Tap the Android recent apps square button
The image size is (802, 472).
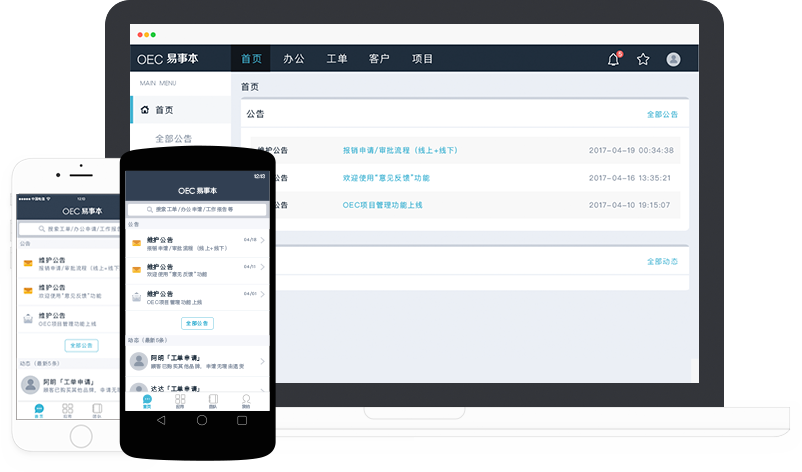point(242,421)
